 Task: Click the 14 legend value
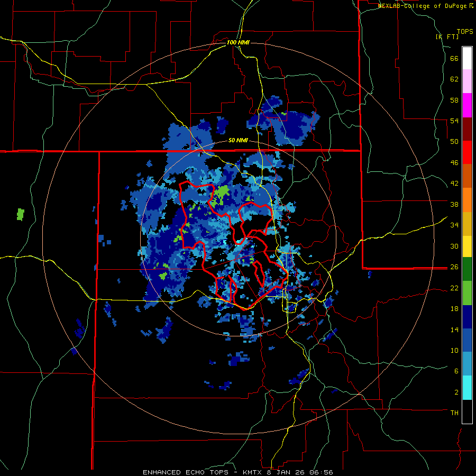click(x=454, y=329)
